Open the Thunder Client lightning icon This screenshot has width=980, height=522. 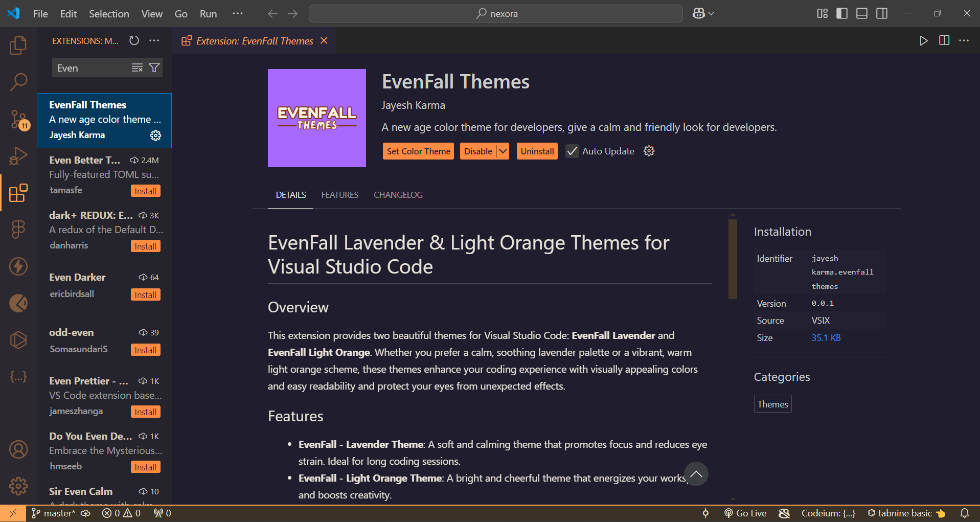pyautogui.click(x=18, y=266)
